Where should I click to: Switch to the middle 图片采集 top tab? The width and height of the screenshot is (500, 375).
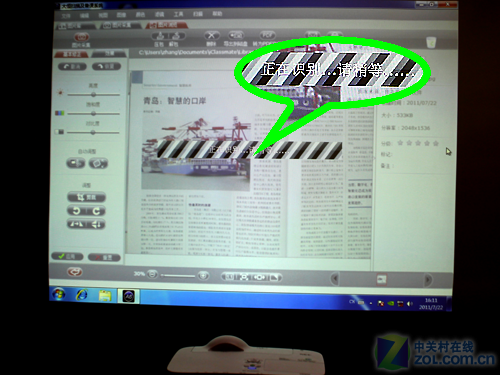tap(121, 25)
